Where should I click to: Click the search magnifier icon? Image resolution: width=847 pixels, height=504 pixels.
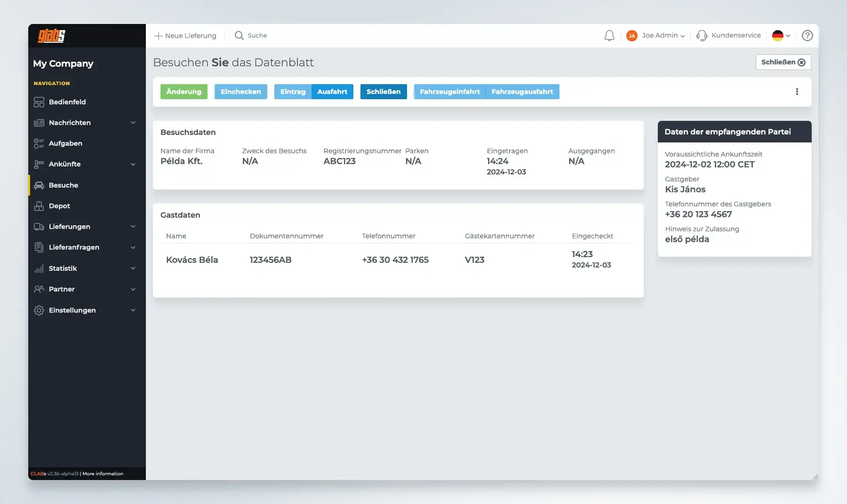(239, 36)
